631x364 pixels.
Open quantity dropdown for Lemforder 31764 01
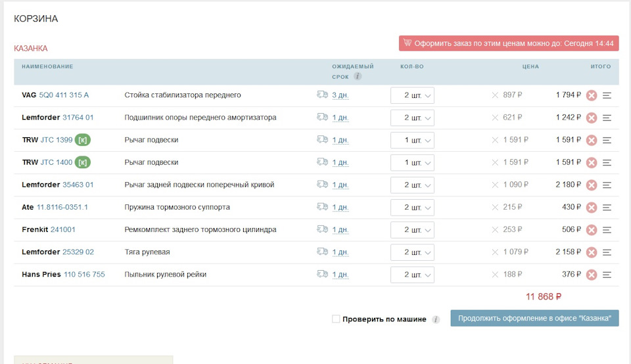(412, 118)
